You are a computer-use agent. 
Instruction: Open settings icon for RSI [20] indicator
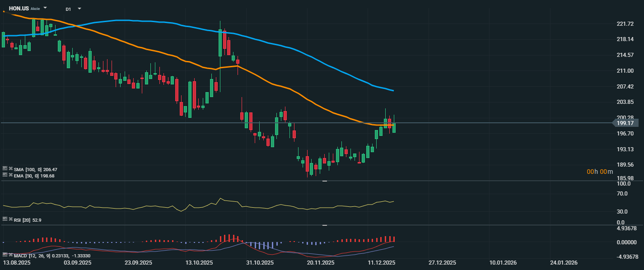(x=5, y=219)
